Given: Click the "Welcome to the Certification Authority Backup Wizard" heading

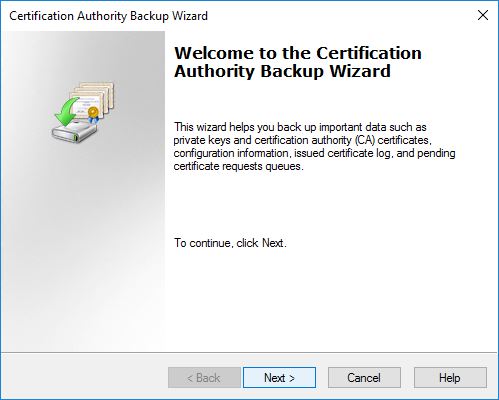Looking at the screenshot, I should pyautogui.click(x=298, y=62).
